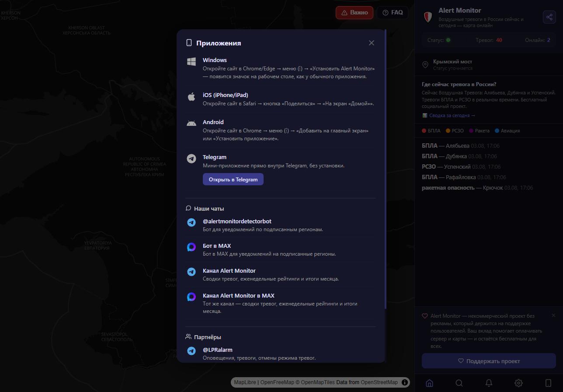Click MAX icon beside Бот в MAX
This screenshot has height=392, width=563.
pyautogui.click(x=191, y=247)
